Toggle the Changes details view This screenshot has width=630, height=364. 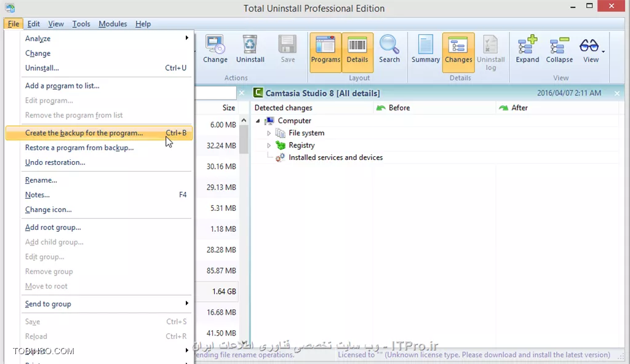(458, 52)
